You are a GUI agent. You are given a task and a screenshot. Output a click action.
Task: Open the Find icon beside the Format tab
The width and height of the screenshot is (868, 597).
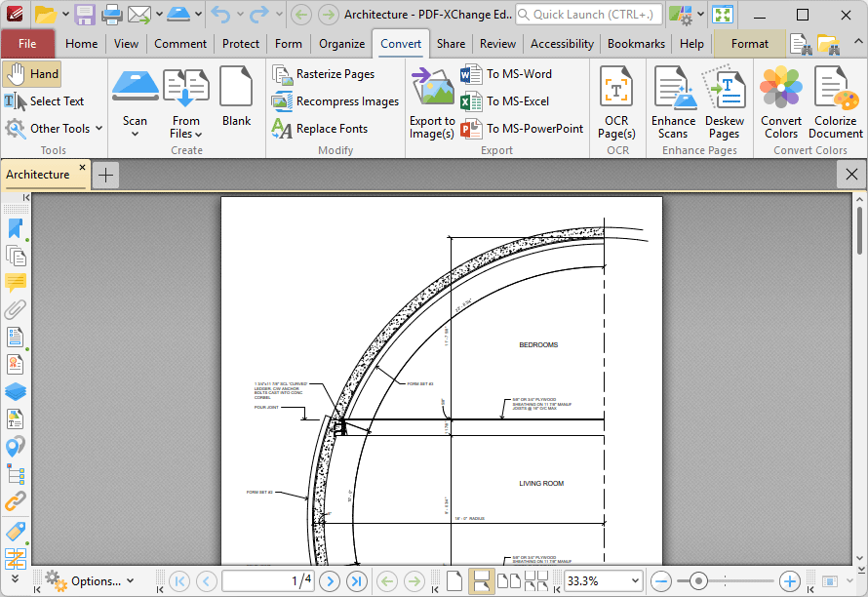point(801,44)
